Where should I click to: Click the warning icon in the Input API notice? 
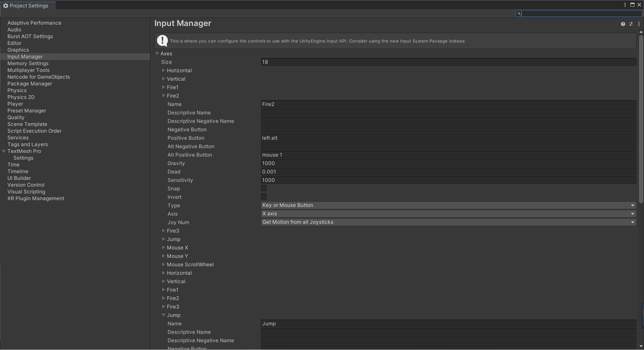tap(162, 41)
